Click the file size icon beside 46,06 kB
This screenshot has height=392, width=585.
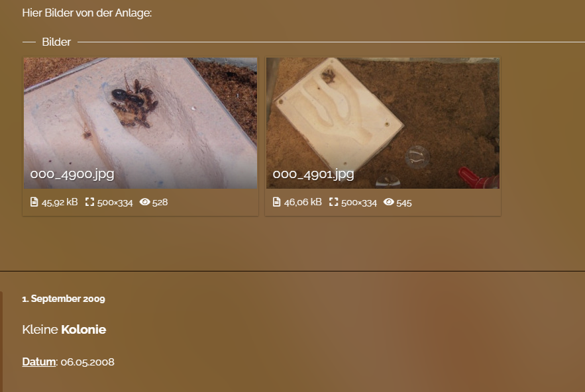tap(276, 202)
